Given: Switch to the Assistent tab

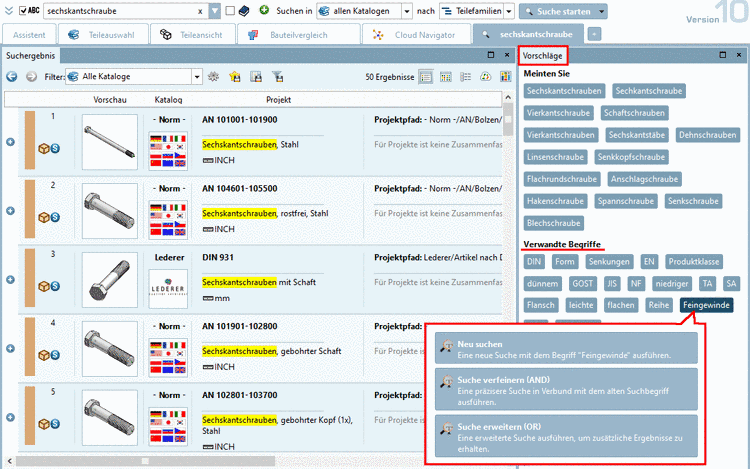Looking at the screenshot, I should click(x=29, y=35).
